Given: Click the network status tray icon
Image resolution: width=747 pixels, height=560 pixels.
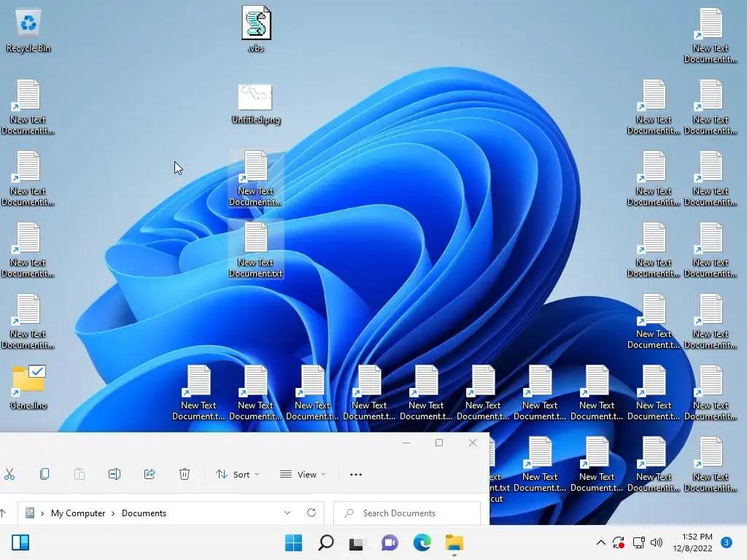Looking at the screenshot, I should coord(638,542).
